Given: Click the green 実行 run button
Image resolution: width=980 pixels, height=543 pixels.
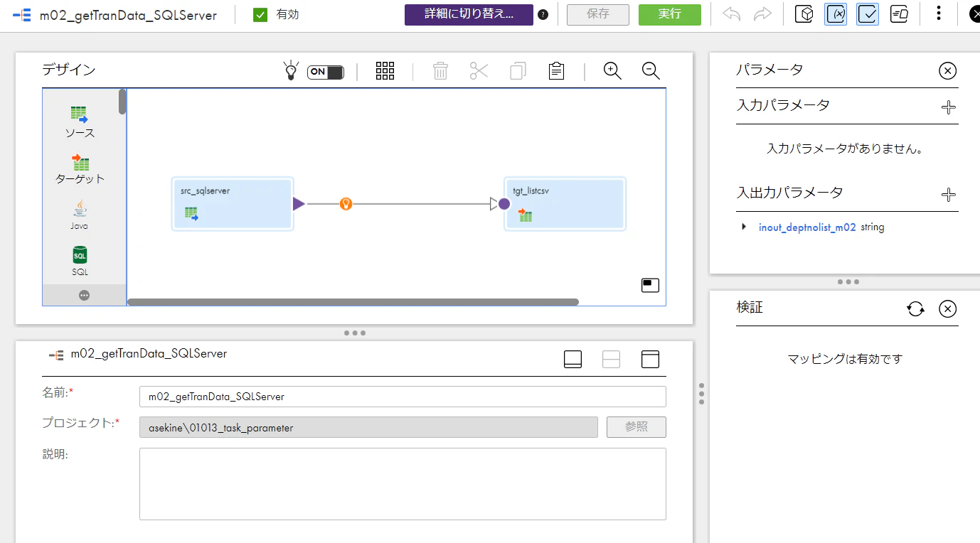Looking at the screenshot, I should pyautogui.click(x=669, y=14).
